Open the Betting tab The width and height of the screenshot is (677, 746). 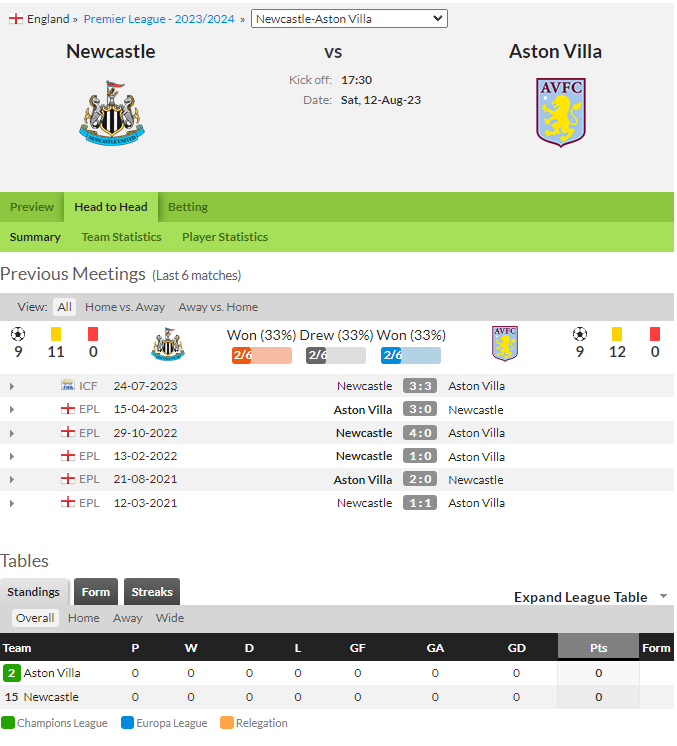(188, 207)
